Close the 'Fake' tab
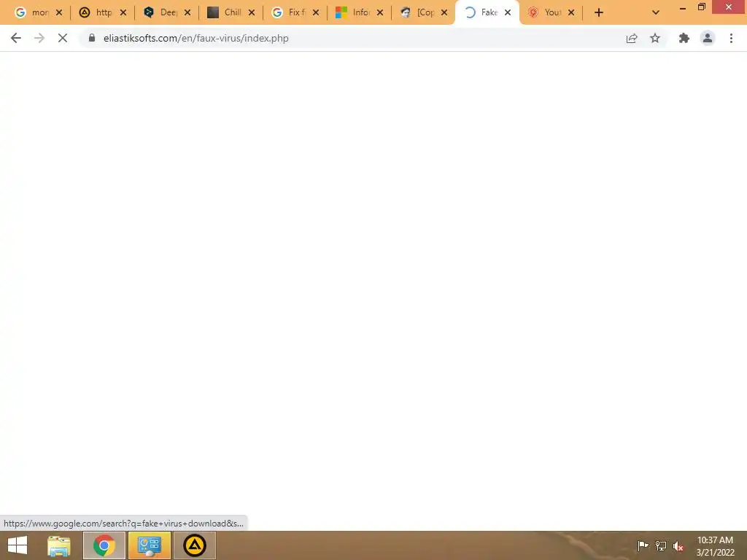 tap(508, 12)
